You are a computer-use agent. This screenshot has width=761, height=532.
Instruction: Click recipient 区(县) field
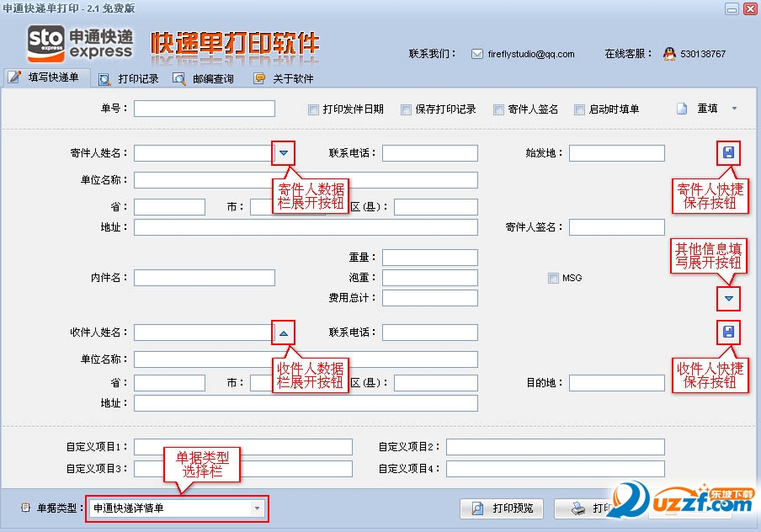(x=436, y=383)
